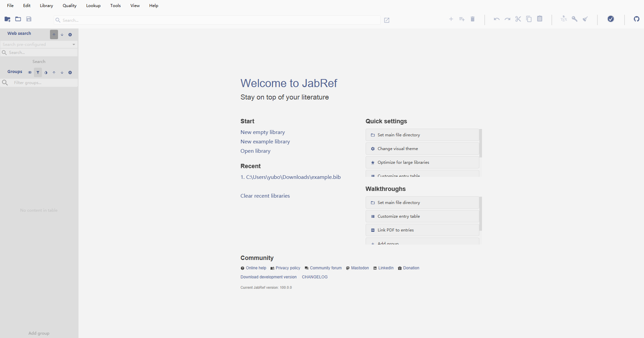The image size is (644, 338).
Task: Click the Redo arrow icon
Action: click(x=507, y=19)
